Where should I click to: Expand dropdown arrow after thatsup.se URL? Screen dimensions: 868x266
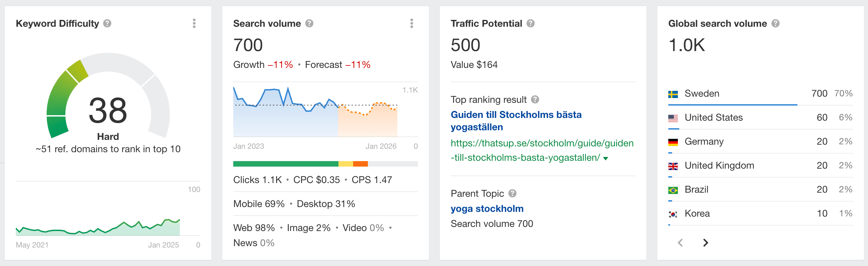click(606, 158)
